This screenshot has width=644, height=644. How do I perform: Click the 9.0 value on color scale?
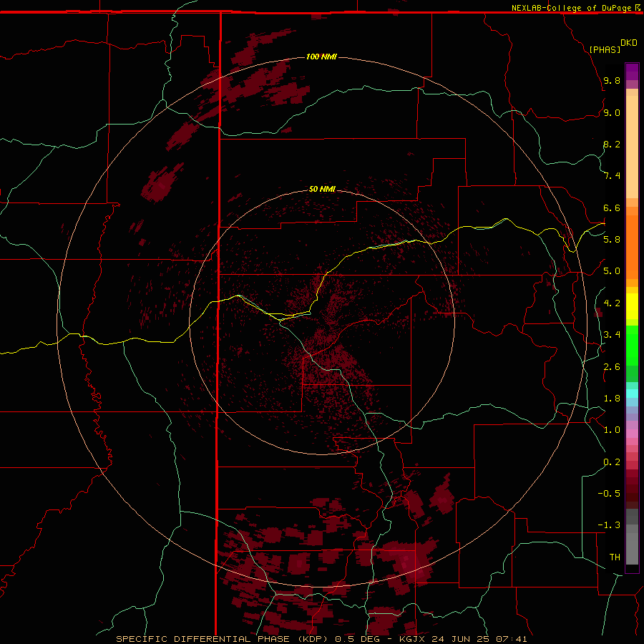click(612, 112)
